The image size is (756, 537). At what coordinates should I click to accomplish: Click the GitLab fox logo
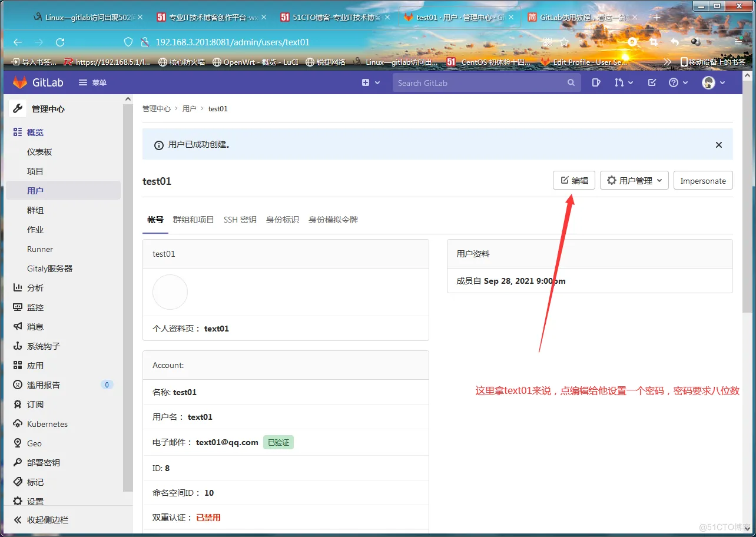click(20, 82)
